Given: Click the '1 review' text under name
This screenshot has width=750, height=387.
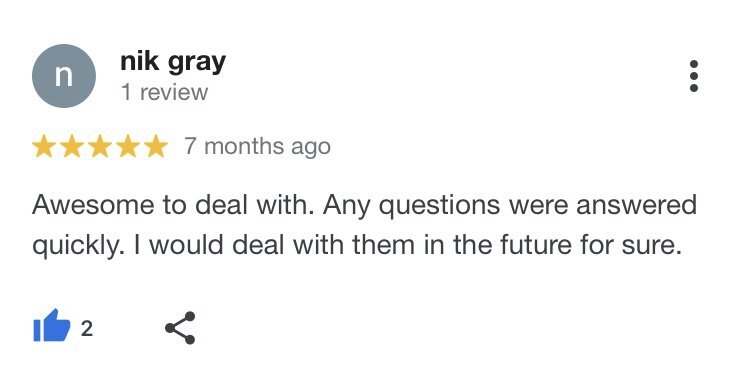Looking at the screenshot, I should [x=165, y=92].
